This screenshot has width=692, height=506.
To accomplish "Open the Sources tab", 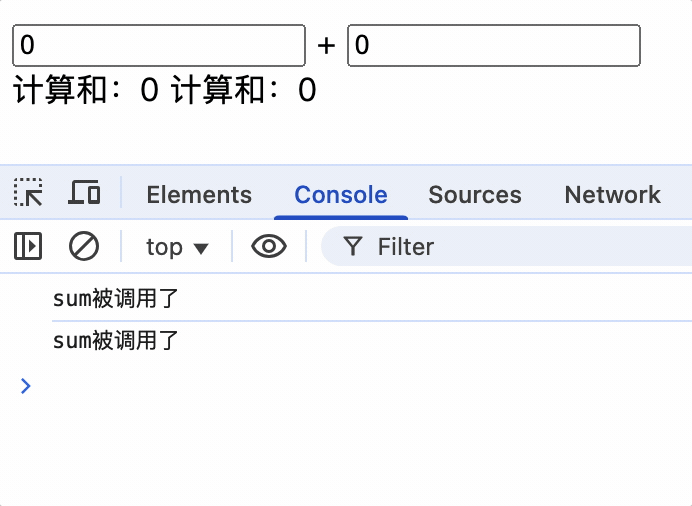I will coord(474,194).
